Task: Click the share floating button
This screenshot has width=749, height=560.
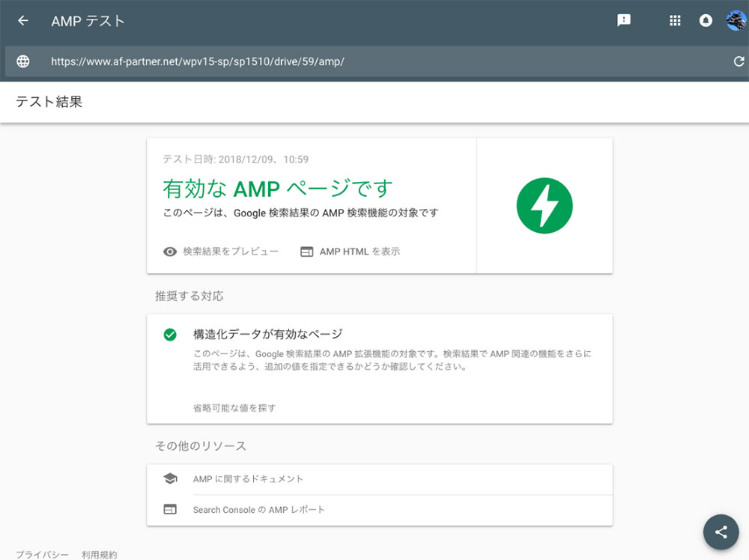Action: [x=721, y=532]
